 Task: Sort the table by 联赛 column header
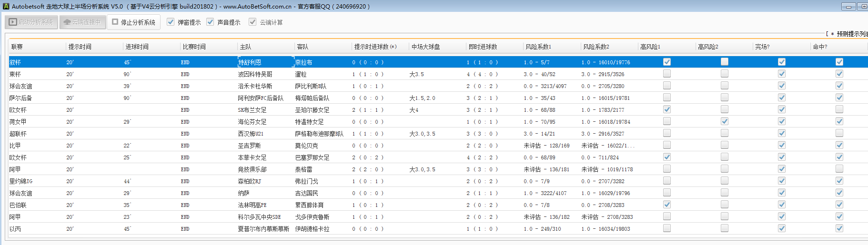17,47
